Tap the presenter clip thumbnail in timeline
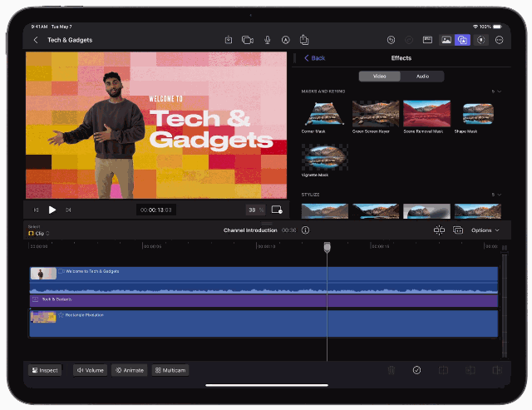532x410 pixels. point(43,274)
